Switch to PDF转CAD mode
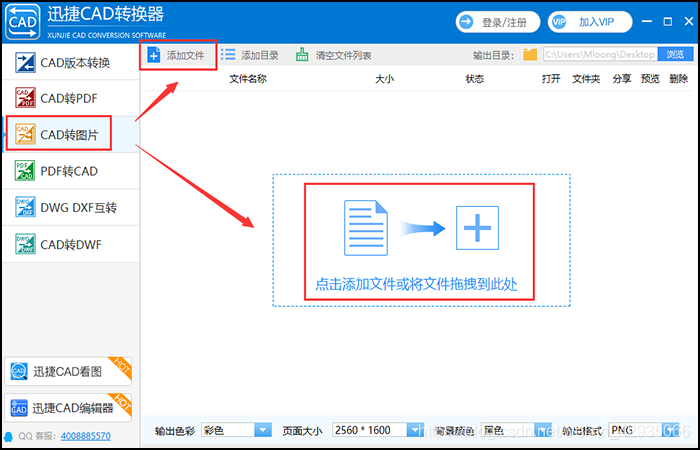 (71, 171)
